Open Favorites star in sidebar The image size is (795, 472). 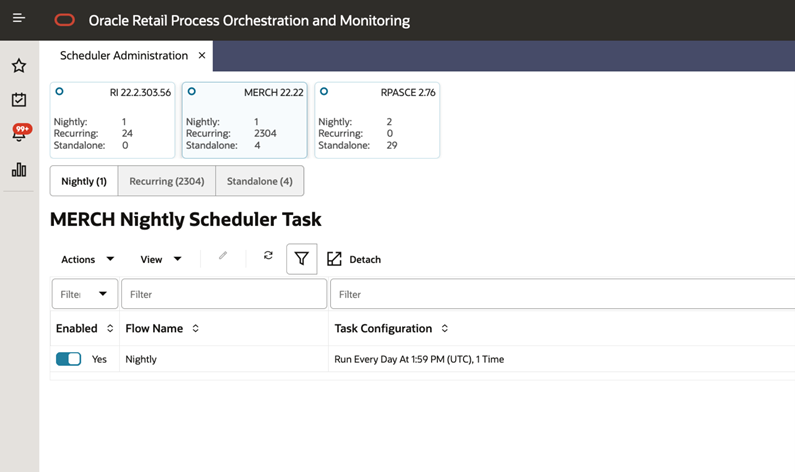coord(19,65)
